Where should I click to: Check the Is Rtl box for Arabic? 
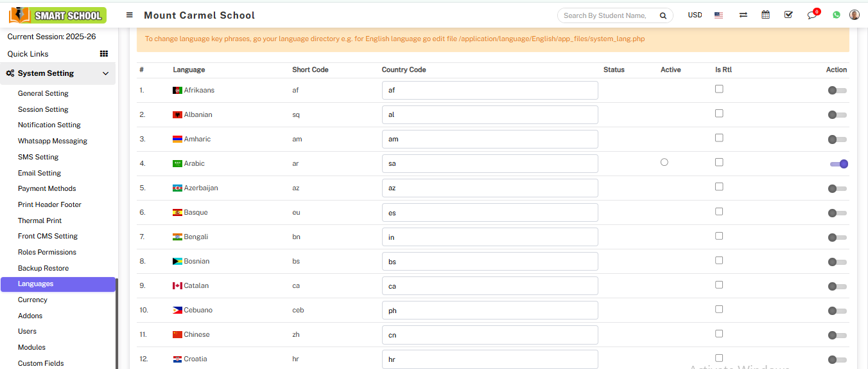point(719,162)
